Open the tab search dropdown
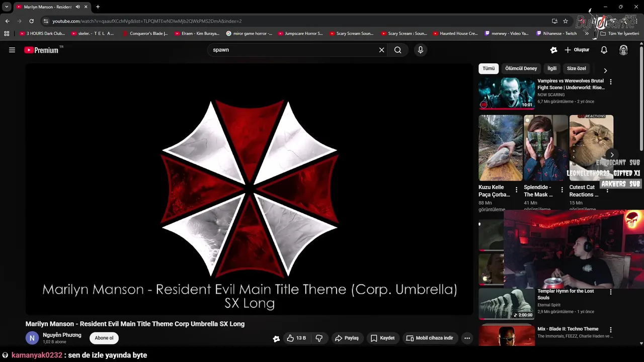Viewport: 644px width, 362px height. 7,7
